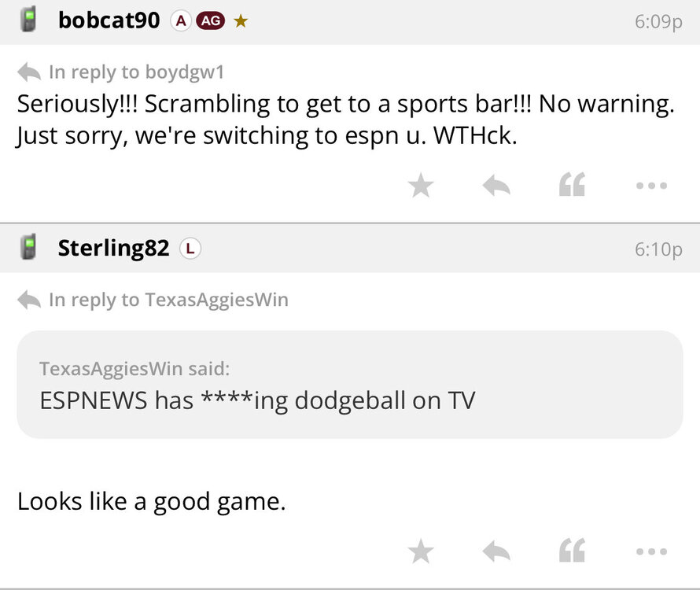Click the 'A' badge next to bobcat90
The image size is (700, 590).
tap(181, 21)
